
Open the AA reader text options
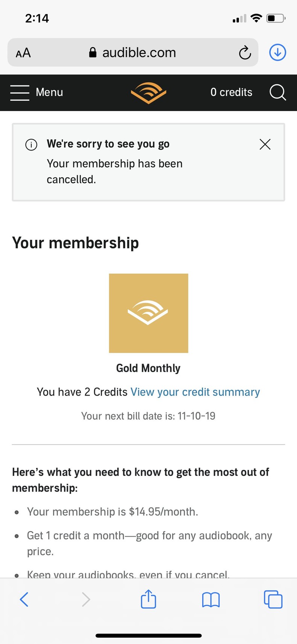pos(23,53)
